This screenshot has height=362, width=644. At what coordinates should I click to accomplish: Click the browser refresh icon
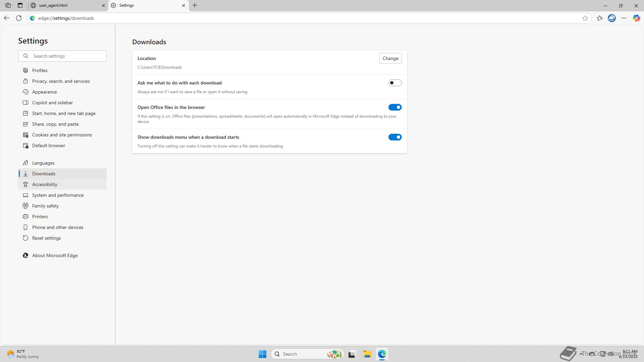click(x=19, y=18)
